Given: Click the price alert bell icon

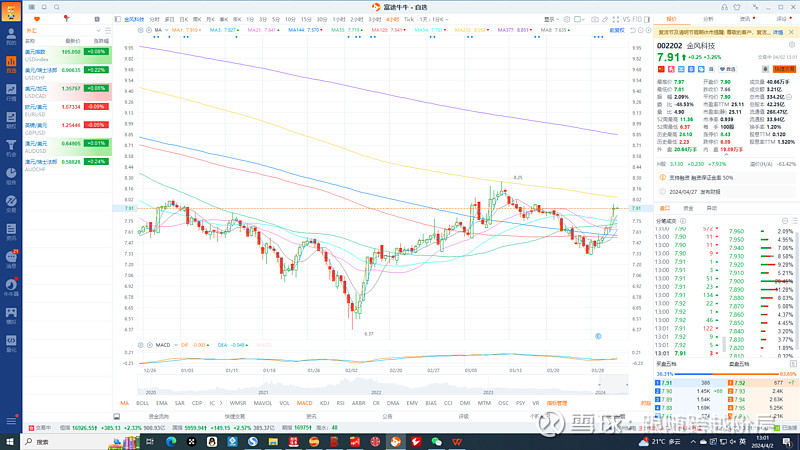Looking at the screenshot, I should click(765, 69).
